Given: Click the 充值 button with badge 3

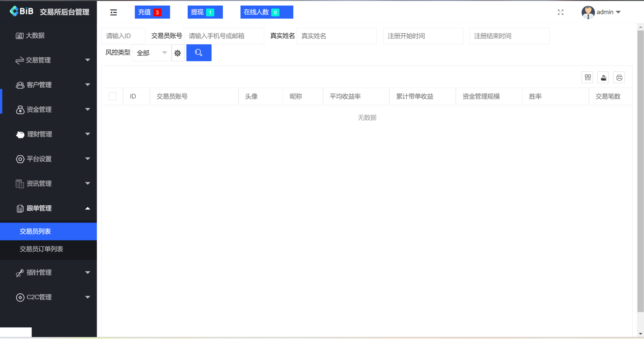Looking at the screenshot, I should (x=152, y=12).
